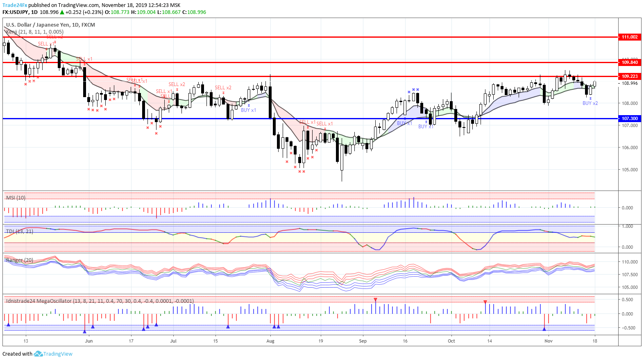Click the Sep date on time axis
Viewport: 644px width, 361px height.
[x=363, y=341]
